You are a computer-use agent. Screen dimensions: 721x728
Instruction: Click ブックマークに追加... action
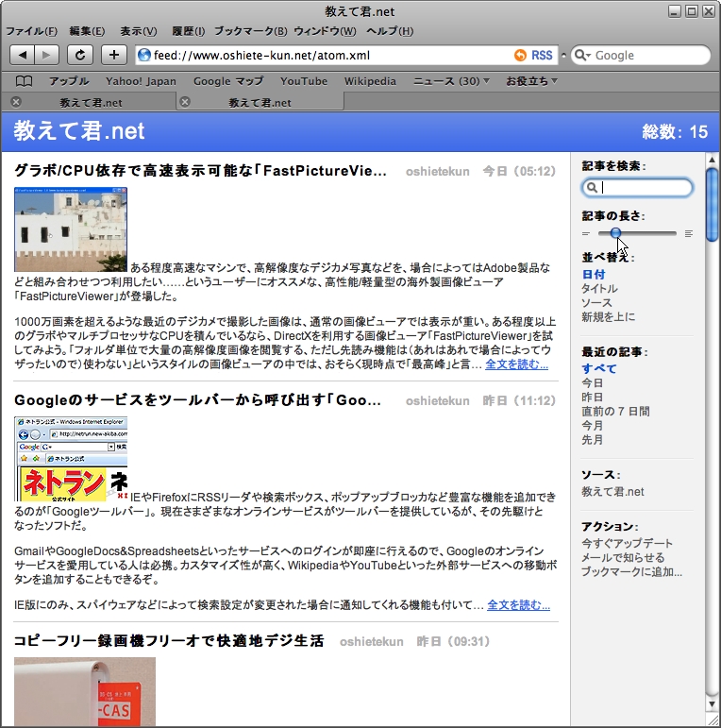(632, 571)
